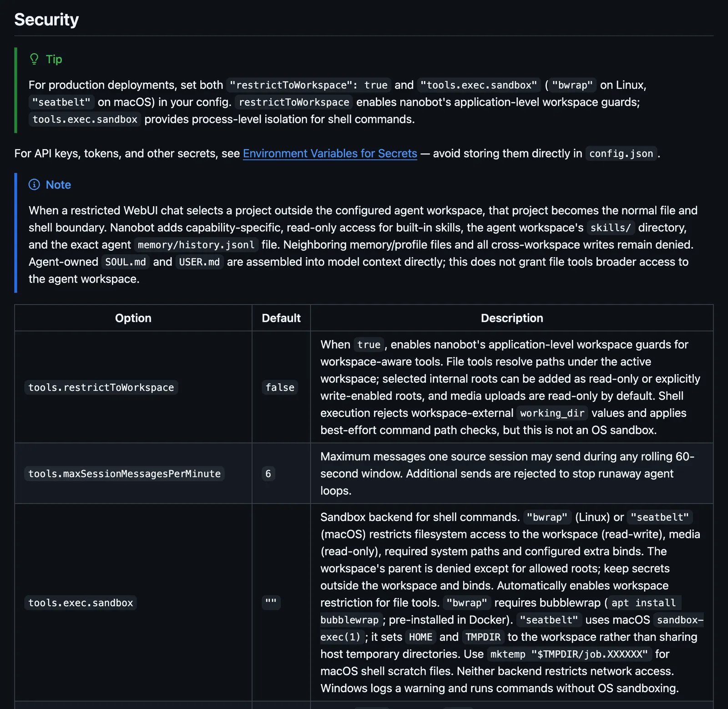728x709 pixels.
Task: Select the Description column header
Action: tap(512, 318)
